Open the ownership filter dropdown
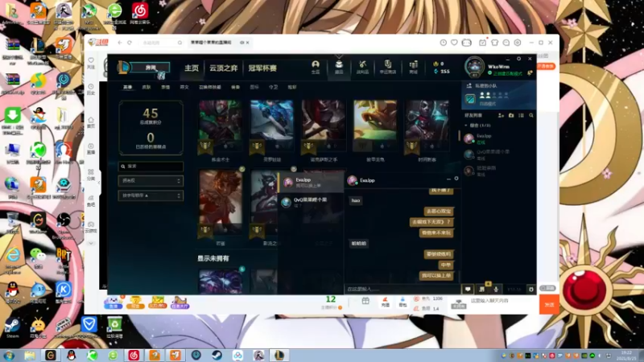Image resolution: width=644 pixels, height=362 pixels. coord(151,180)
